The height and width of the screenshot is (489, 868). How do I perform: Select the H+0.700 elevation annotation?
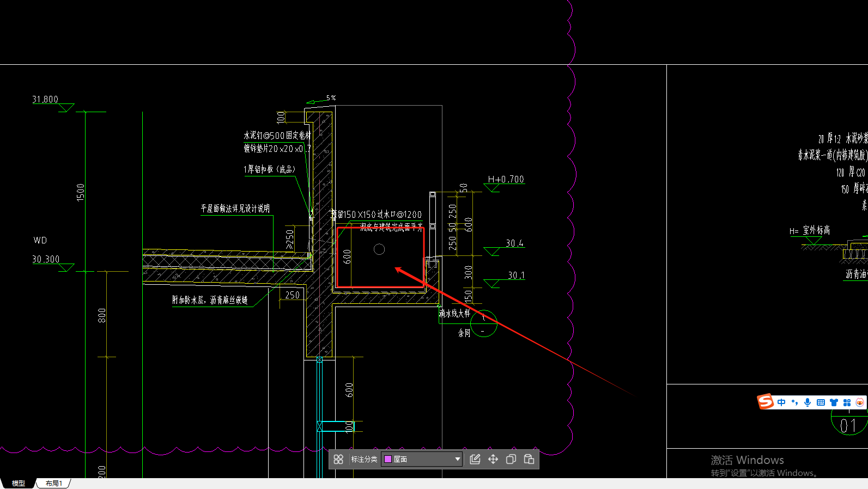[506, 179]
